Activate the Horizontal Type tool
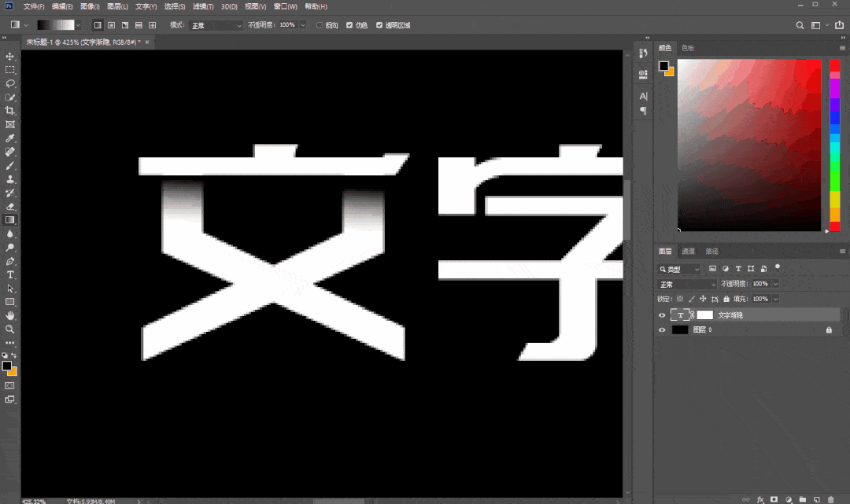The image size is (850, 504). pyautogui.click(x=10, y=274)
